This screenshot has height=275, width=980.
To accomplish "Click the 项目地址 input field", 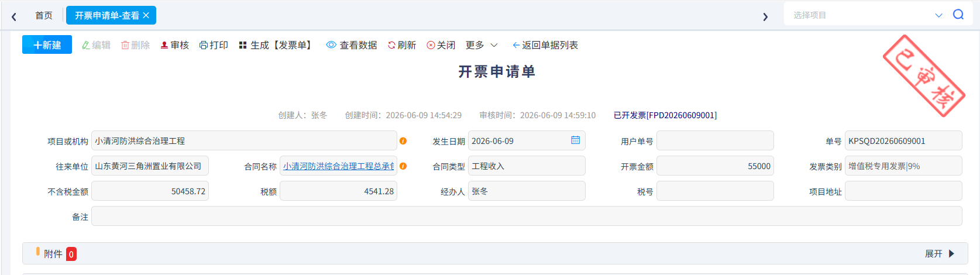I will [903, 191].
